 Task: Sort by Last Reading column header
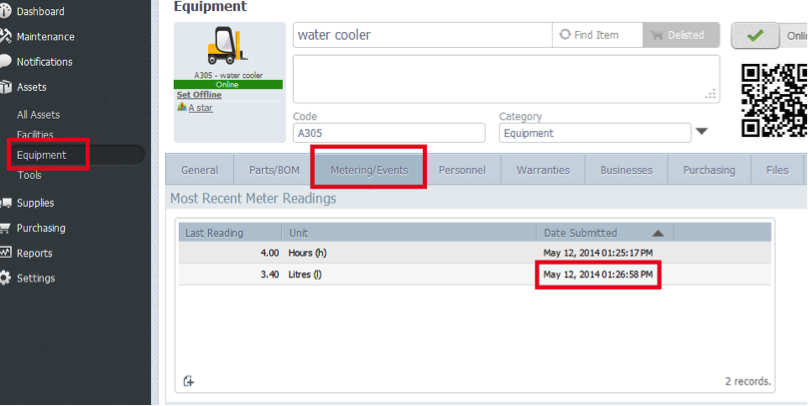click(x=230, y=233)
